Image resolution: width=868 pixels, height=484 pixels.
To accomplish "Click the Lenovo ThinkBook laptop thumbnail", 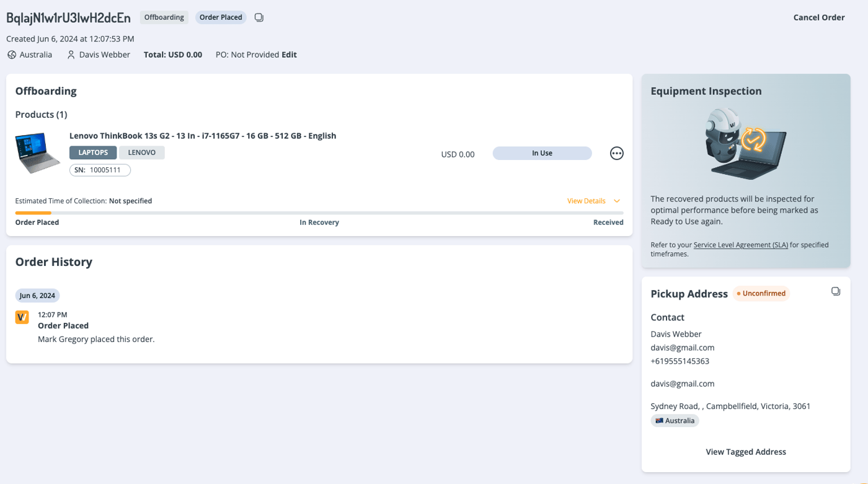I will click(x=38, y=152).
